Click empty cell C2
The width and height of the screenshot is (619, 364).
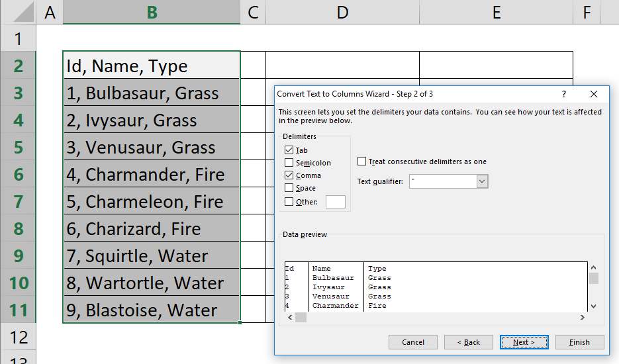(253, 65)
